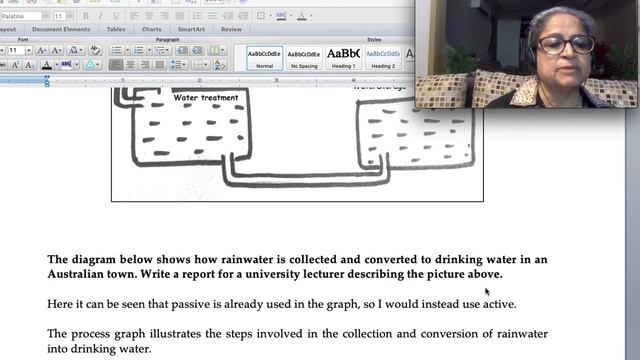Click the Palatino font name field
This screenshot has height=360, width=640.
pyautogui.click(x=21, y=16)
